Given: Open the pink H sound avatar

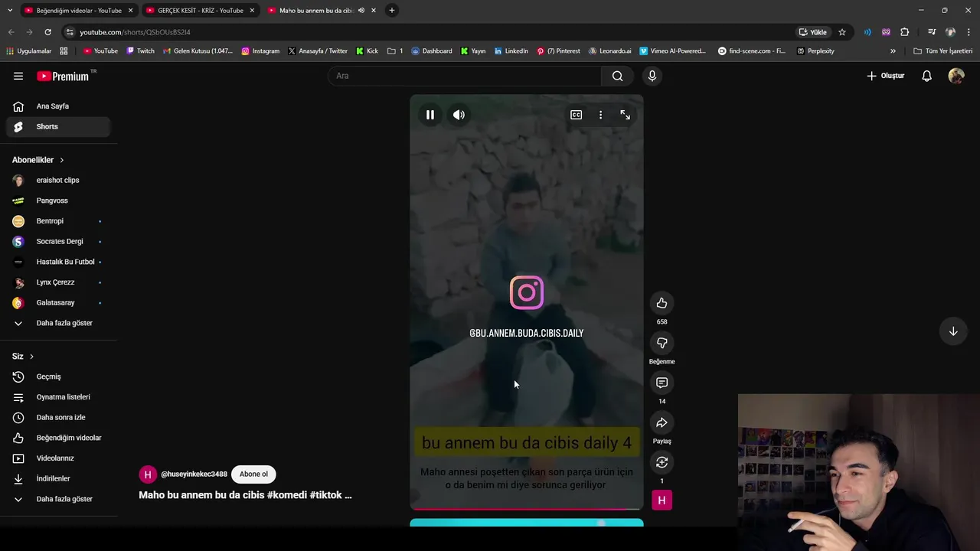Looking at the screenshot, I should pyautogui.click(x=661, y=500).
